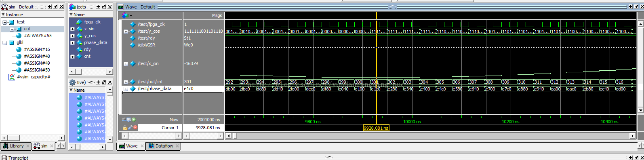Undock the Objects pane

click(104, 7)
